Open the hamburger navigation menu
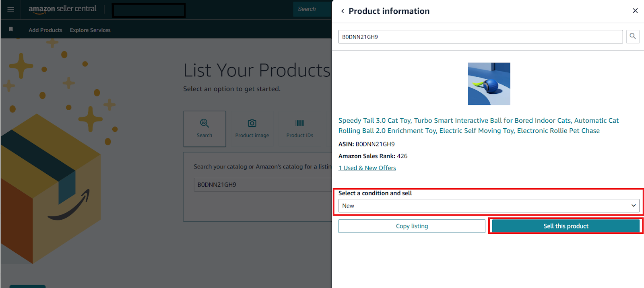This screenshot has height=288, width=644. 11,9
